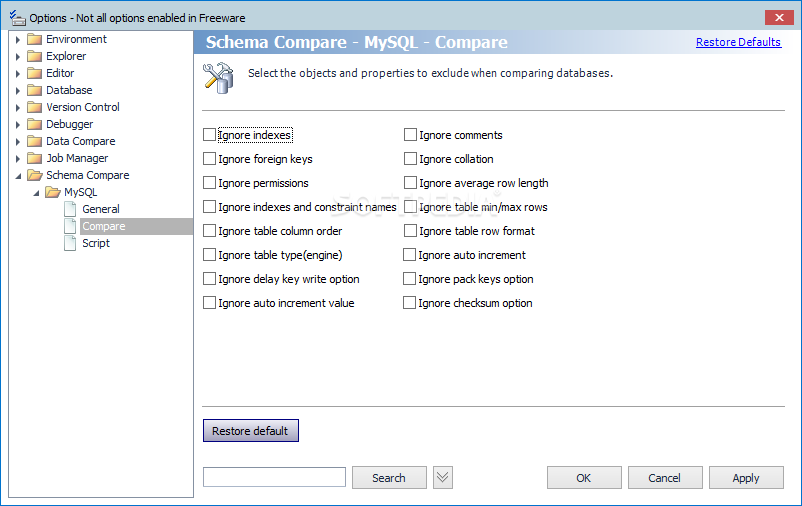Check Ignore comments option
Screen dimensions: 802x506
[x=410, y=135]
